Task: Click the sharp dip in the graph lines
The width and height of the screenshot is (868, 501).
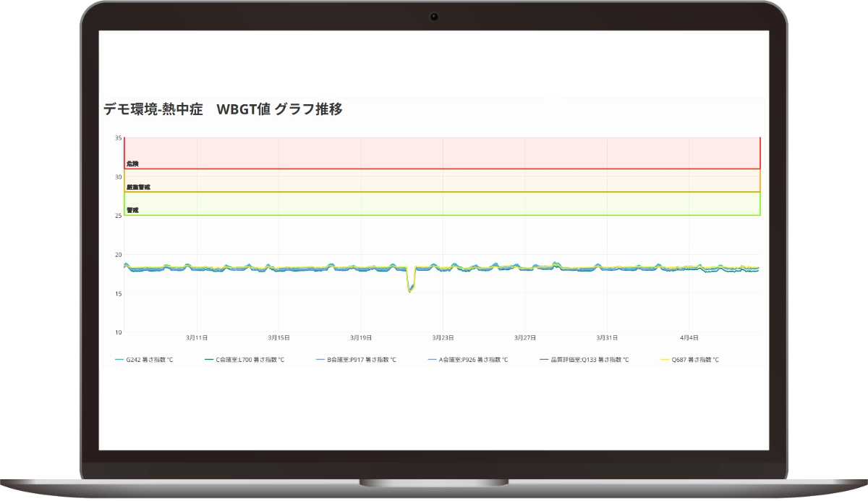Action: [410, 288]
